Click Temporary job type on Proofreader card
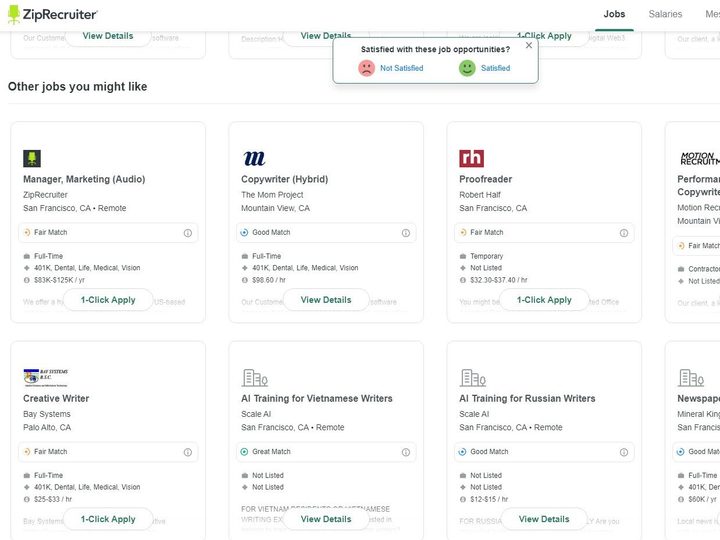 point(486,256)
